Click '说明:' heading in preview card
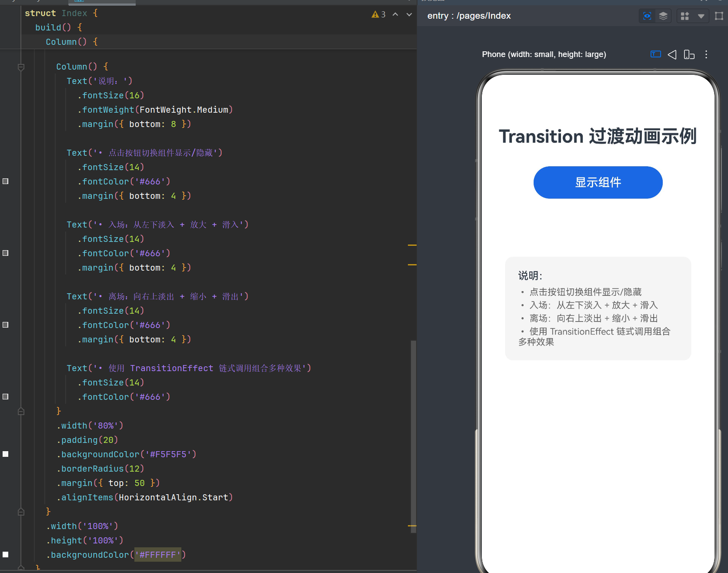Image resolution: width=728 pixels, height=573 pixels. coord(530,276)
